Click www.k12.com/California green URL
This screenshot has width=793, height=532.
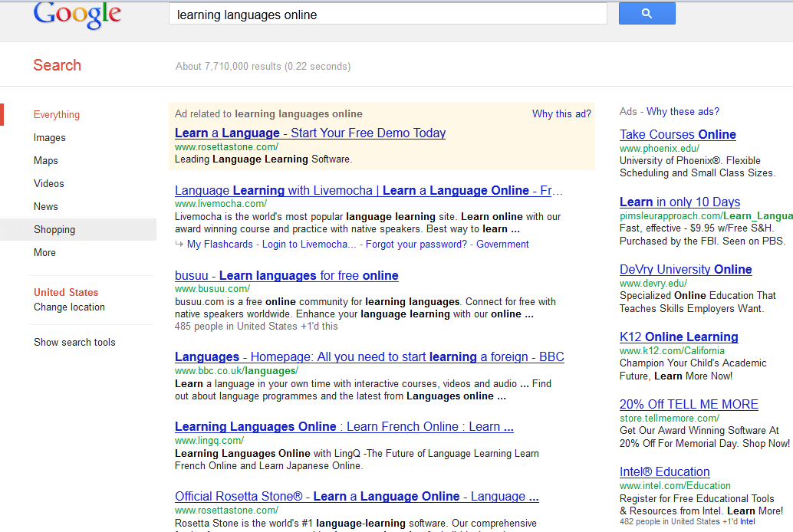(672, 350)
